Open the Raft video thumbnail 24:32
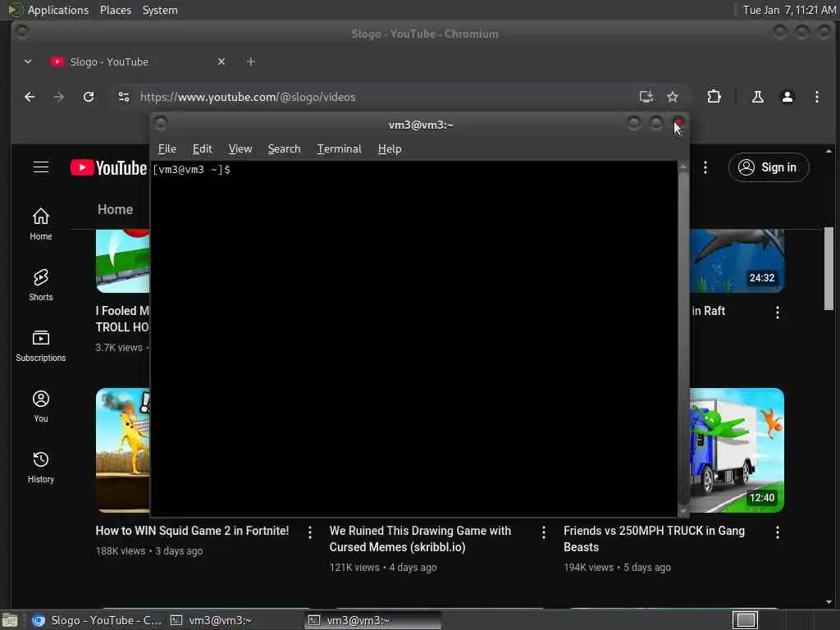The image size is (840, 630). pyautogui.click(x=737, y=261)
